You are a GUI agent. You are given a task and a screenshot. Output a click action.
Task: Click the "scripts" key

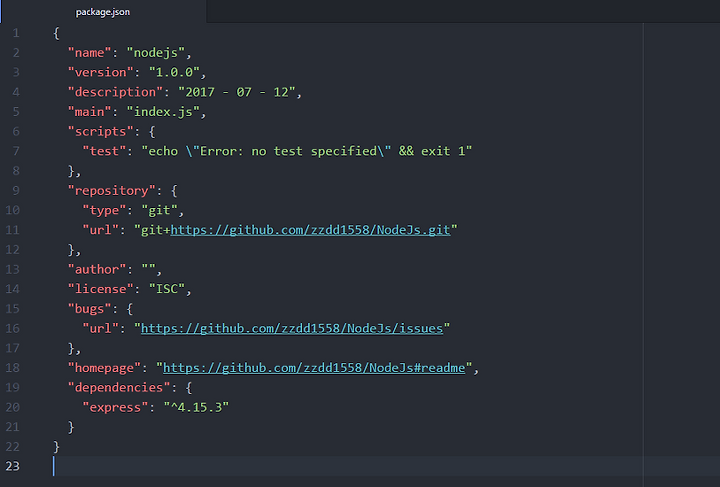101,132
